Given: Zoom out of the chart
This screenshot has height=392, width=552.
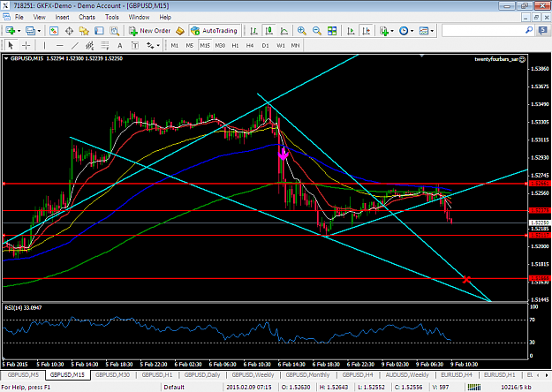Looking at the screenshot, I should 316,31.
